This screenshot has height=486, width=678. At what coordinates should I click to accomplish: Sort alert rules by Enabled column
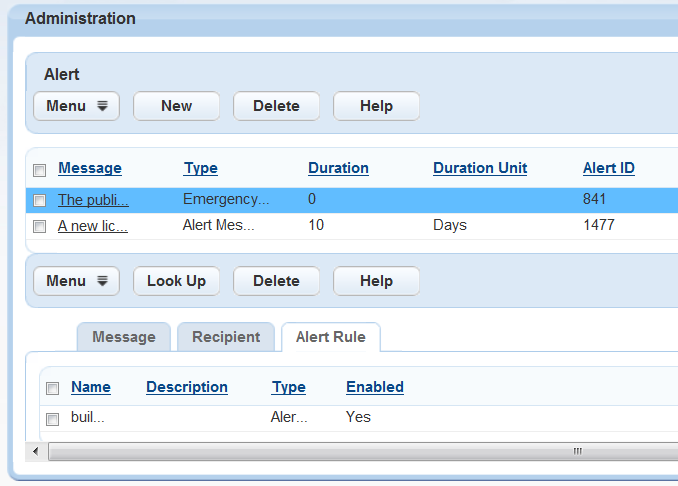(x=375, y=387)
